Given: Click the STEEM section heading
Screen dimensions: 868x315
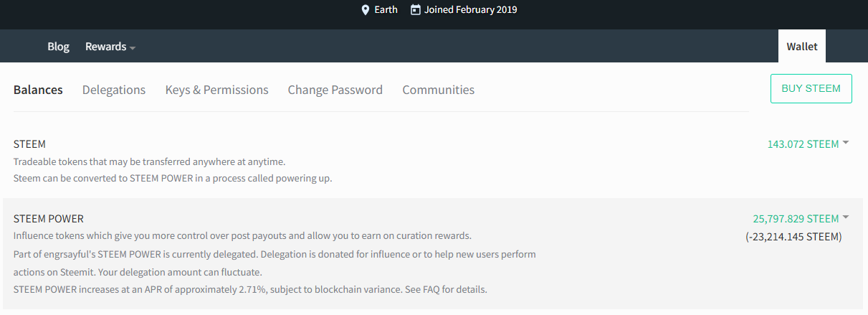Looking at the screenshot, I should (29, 144).
